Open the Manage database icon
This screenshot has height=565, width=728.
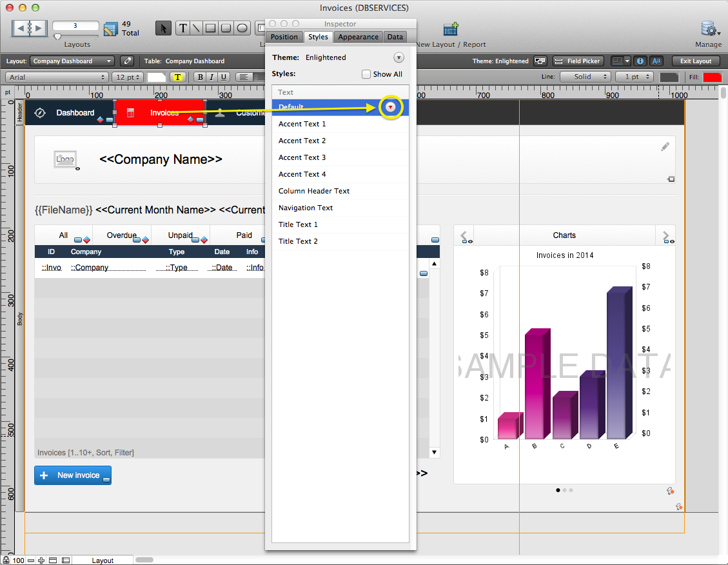[x=709, y=28]
